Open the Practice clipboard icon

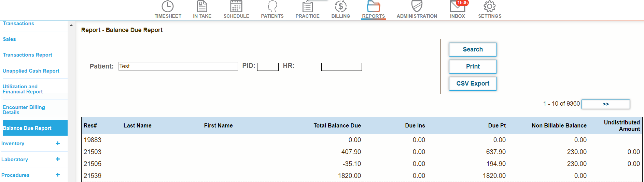point(307,6)
